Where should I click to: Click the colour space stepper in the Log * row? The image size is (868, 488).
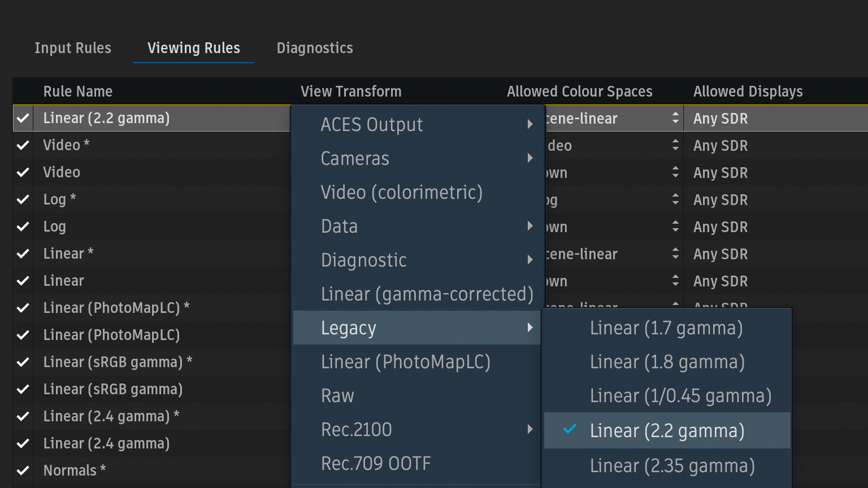coord(675,199)
